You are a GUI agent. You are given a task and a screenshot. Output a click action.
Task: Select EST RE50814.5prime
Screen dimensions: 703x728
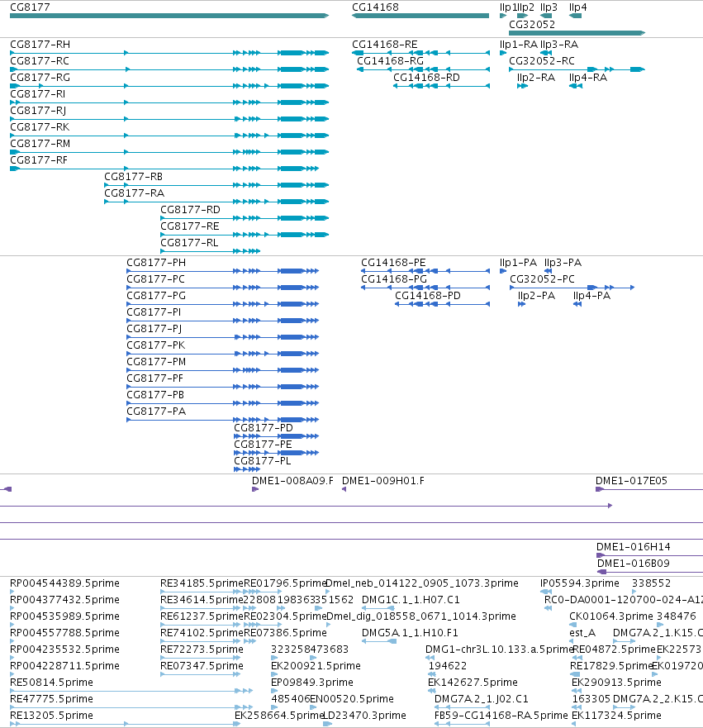[51, 683]
